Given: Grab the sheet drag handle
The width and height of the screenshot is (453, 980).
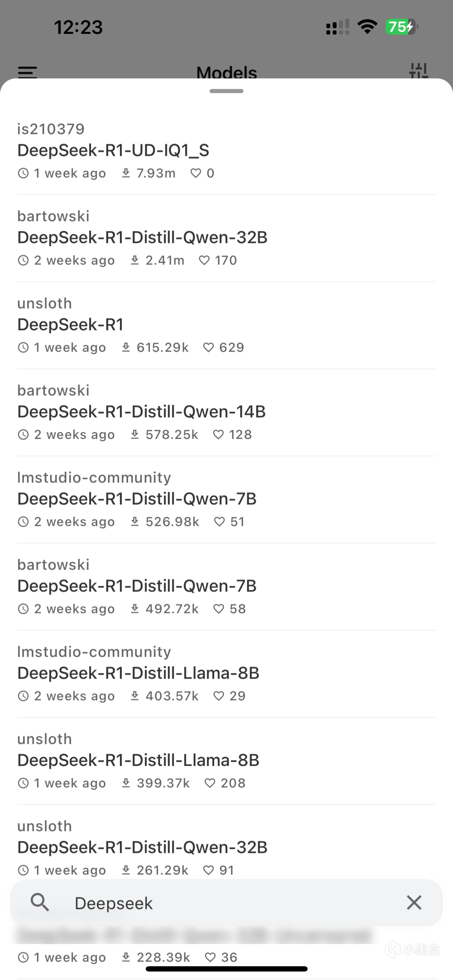Looking at the screenshot, I should pyautogui.click(x=226, y=91).
